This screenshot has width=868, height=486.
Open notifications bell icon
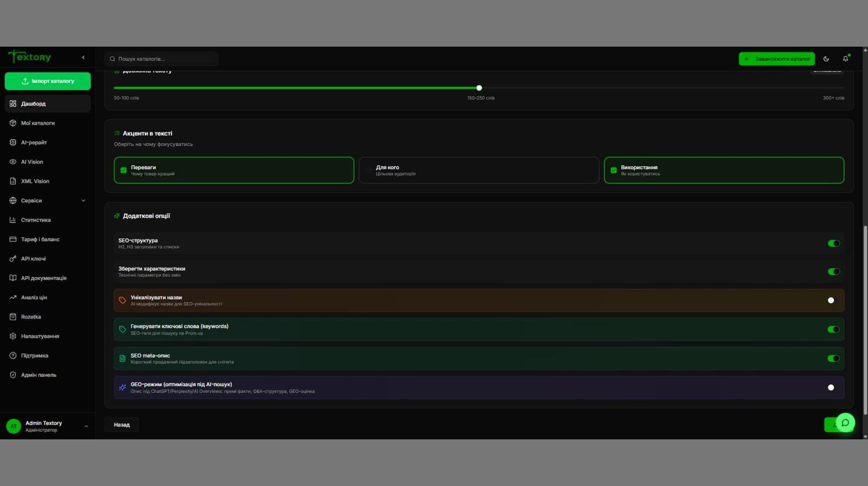(845, 59)
